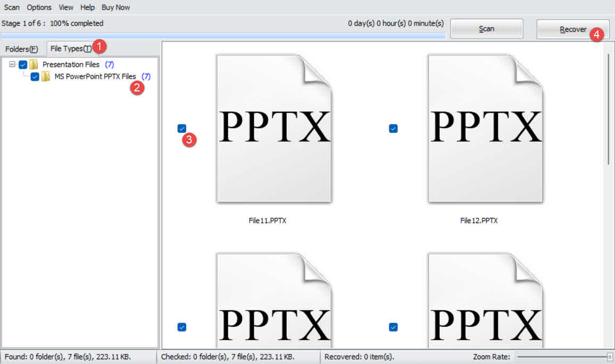Click the 'Found: 0 folder(s), 7 file(s)' status
Image resolution: width=615 pixels, height=364 pixels.
coord(68,357)
